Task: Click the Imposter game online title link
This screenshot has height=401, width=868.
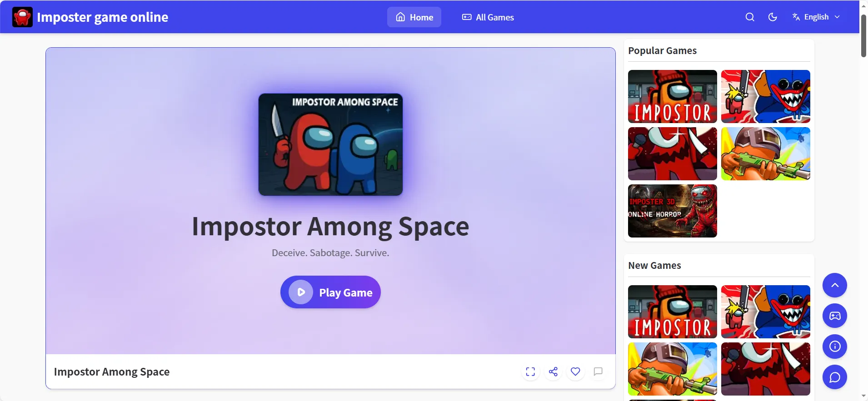Action: [x=103, y=17]
